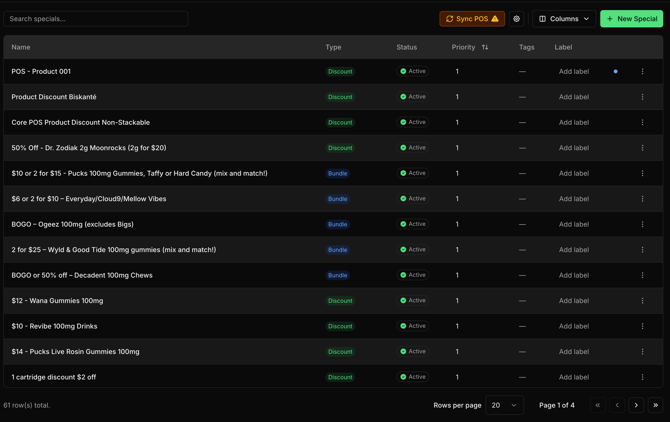Open row menu for POS - Product 001
The width and height of the screenshot is (670, 422).
click(x=642, y=71)
